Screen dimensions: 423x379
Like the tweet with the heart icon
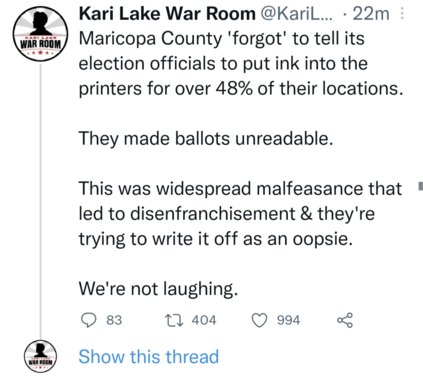point(259,321)
